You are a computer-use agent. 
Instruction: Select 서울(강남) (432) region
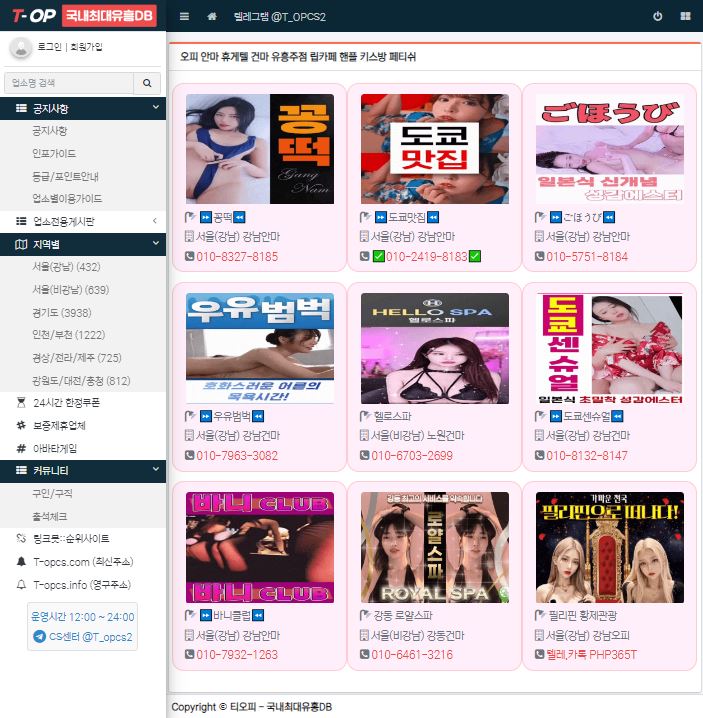tap(66, 267)
